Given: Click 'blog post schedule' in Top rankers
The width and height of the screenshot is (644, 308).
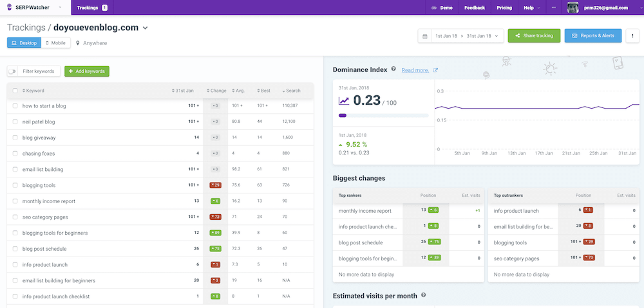Looking at the screenshot, I should [360, 243].
